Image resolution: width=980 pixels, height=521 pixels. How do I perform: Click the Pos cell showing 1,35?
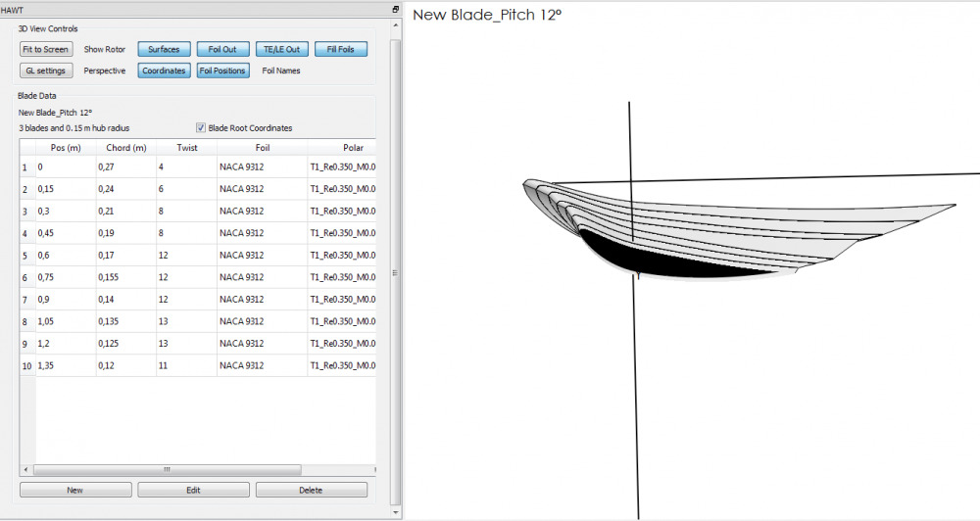coord(65,365)
